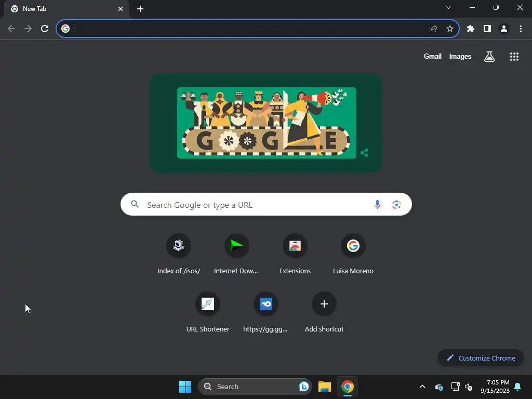Image resolution: width=532 pixels, height=399 pixels.
Task: Reload the current page
Action: pyautogui.click(x=45, y=29)
